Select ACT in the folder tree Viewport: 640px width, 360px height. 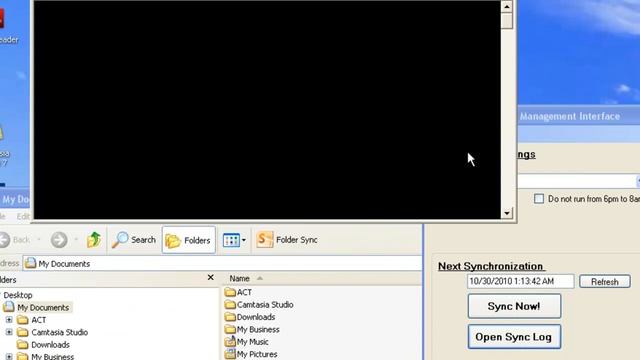coord(32,320)
